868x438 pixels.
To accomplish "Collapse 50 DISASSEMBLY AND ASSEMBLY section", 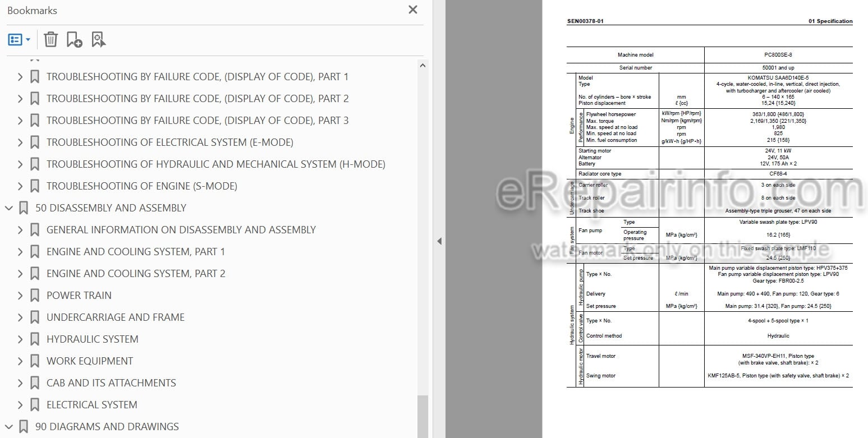I will [x=9, y=208].
